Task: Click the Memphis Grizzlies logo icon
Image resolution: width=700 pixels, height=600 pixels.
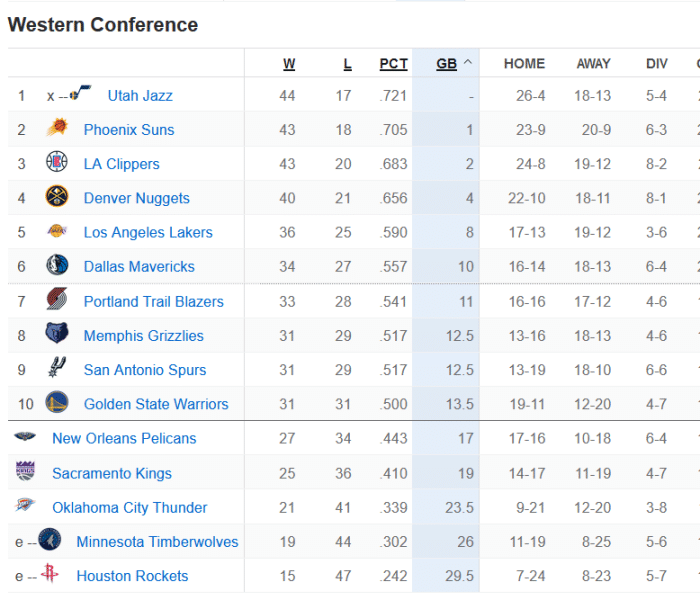Action: pyautogui.click(x=57, y=335)
